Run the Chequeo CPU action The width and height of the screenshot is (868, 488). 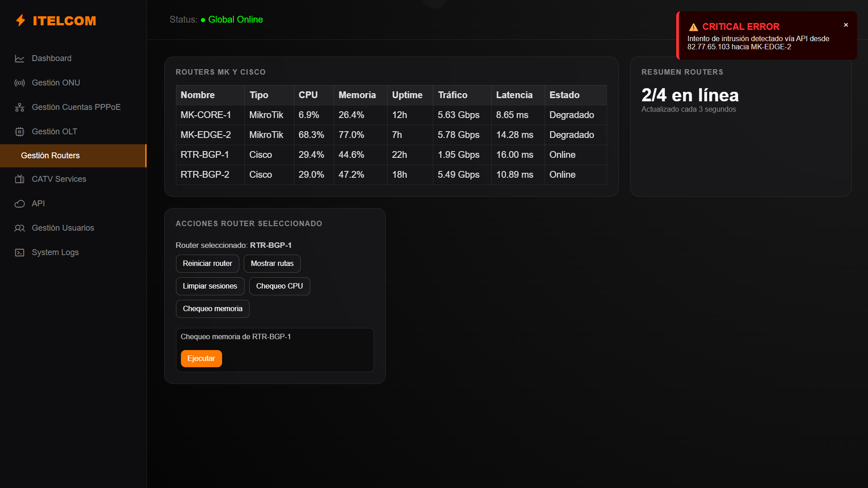coord(280,286)
